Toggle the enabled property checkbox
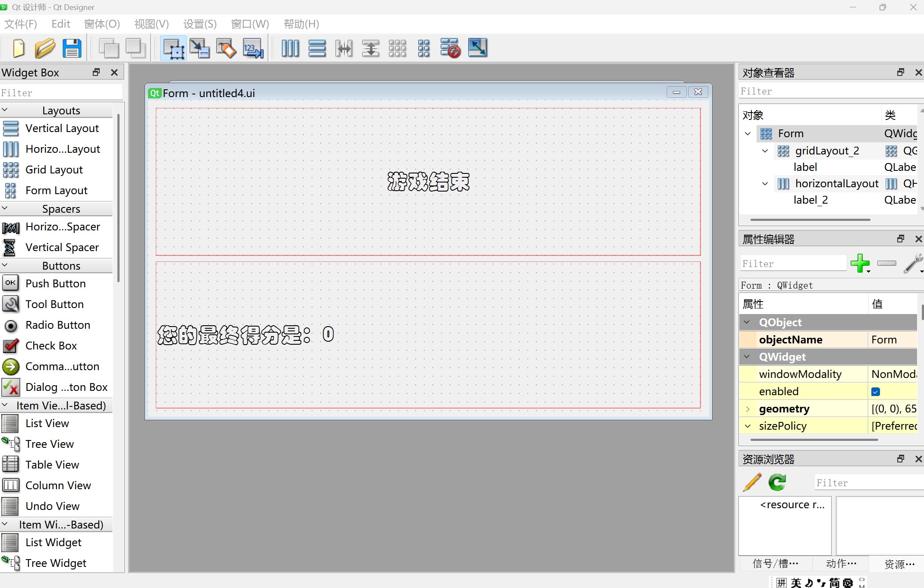 [876, 391]
